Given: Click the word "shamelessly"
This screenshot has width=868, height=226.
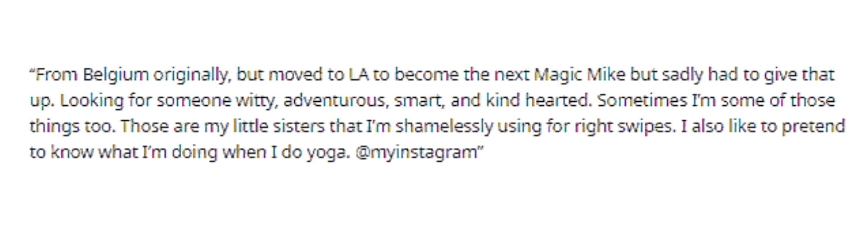Looking at the screenshot, I should click(x=443, y=127).
